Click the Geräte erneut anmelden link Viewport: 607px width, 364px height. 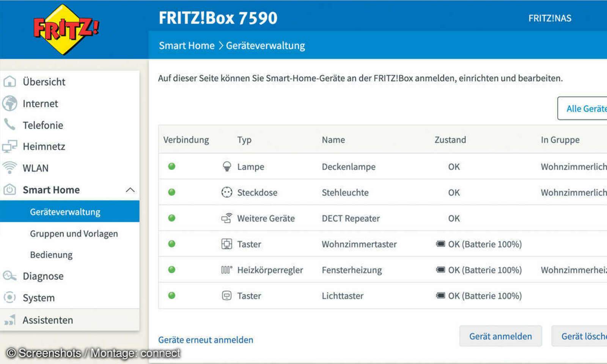point(205,339)
